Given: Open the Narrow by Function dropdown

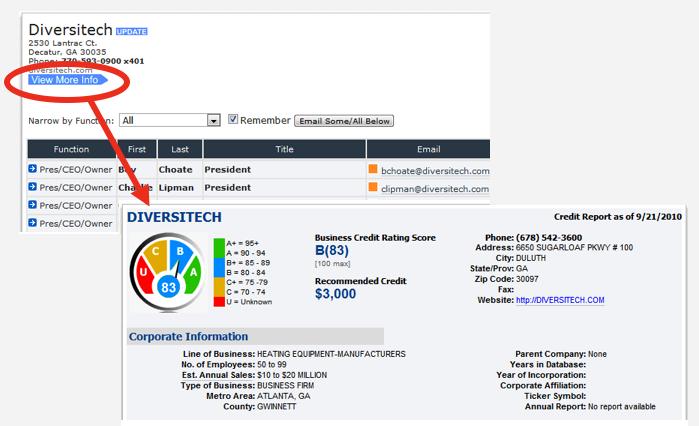Looking at the screenshot, I should [169, 120].
